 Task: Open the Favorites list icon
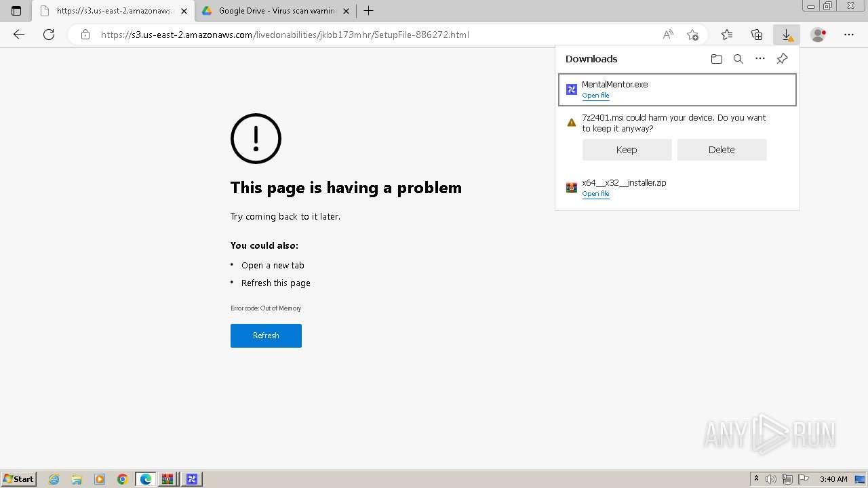click(727, 35)
